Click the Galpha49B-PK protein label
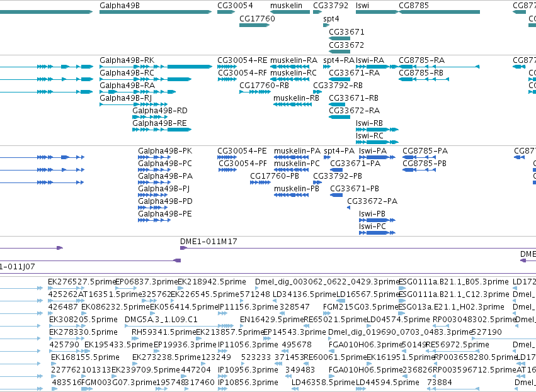This screenshot has width=536, height=392. pyautogui.click(x=165, y=151)
